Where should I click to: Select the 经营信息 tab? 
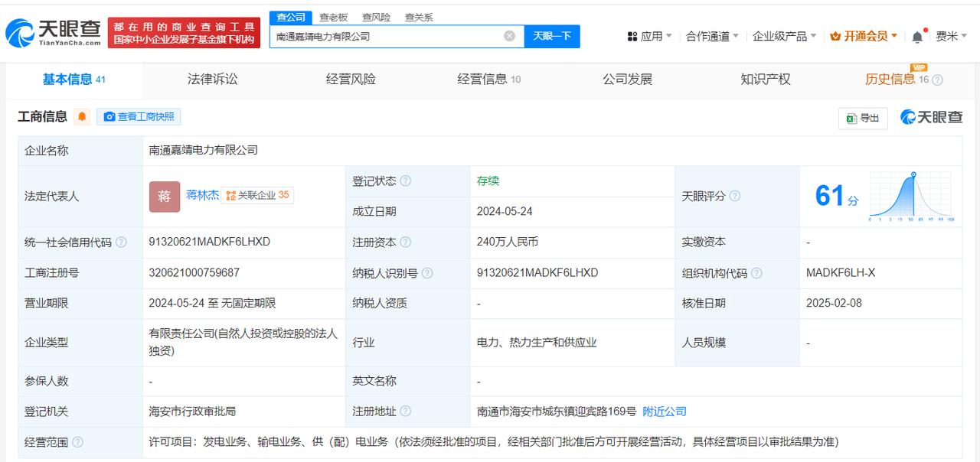(x=489, y=80)
